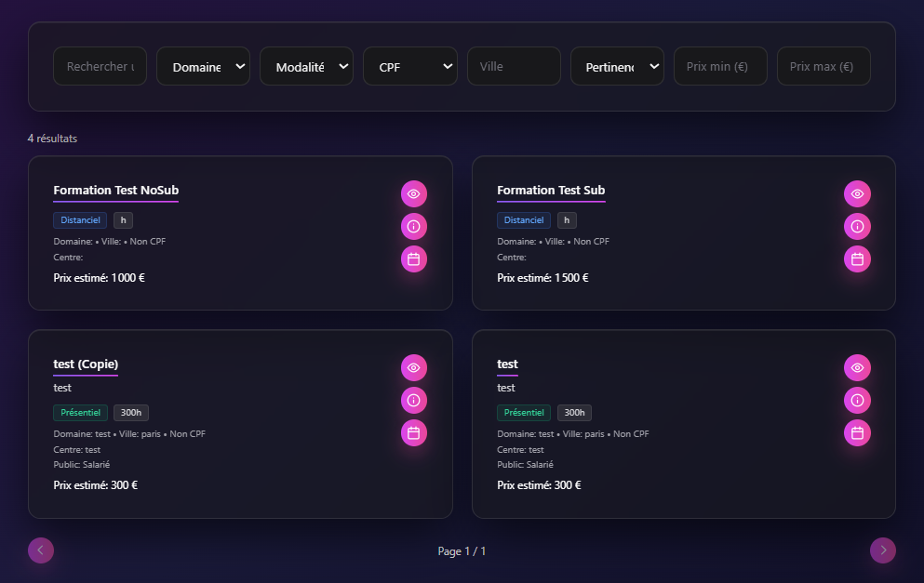The width and height of the screenshot is (924, 583).
Task: Open calendar for Formation Test Sub card
Action: [x=857, y=259]
